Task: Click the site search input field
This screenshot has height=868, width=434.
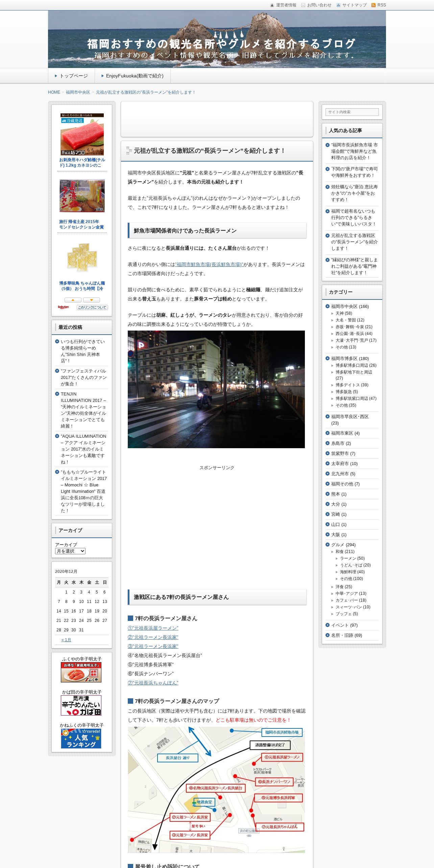Action: [352, 112]
